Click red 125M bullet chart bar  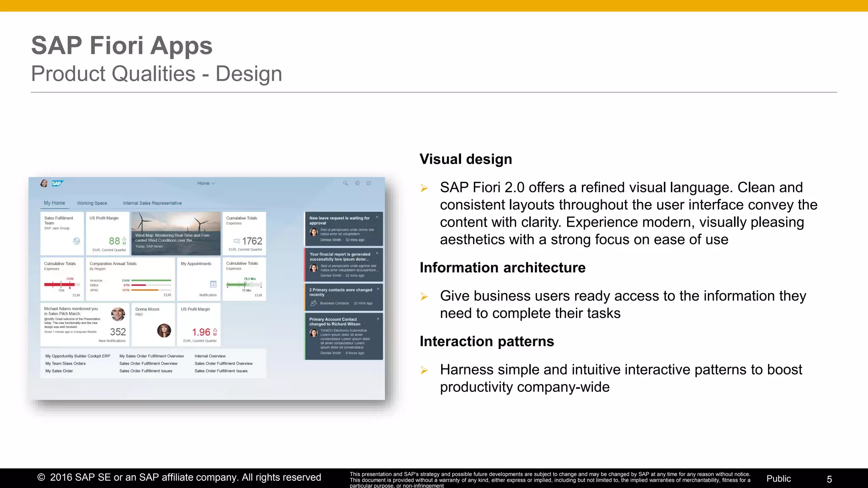pos(59,285)
